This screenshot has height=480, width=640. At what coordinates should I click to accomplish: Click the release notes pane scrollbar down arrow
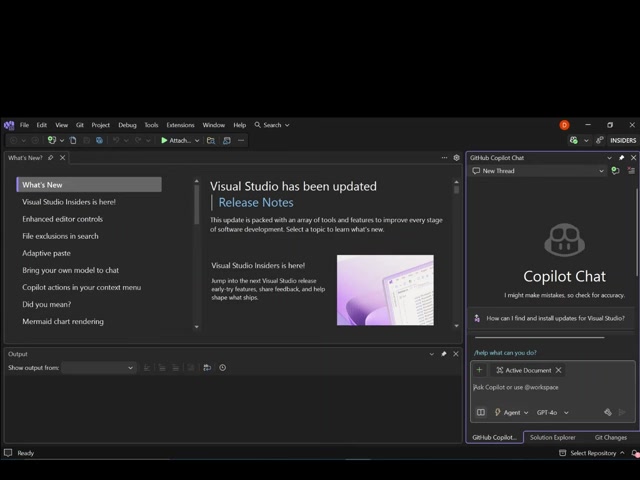click(x=456, y=326)
